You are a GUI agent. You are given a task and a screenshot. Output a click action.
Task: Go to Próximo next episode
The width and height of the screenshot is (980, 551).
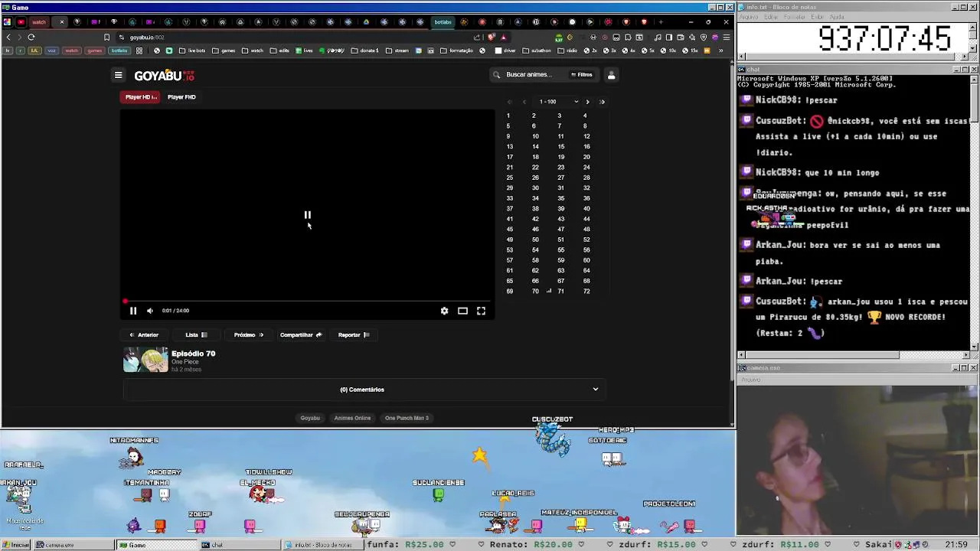coord(249,334)
